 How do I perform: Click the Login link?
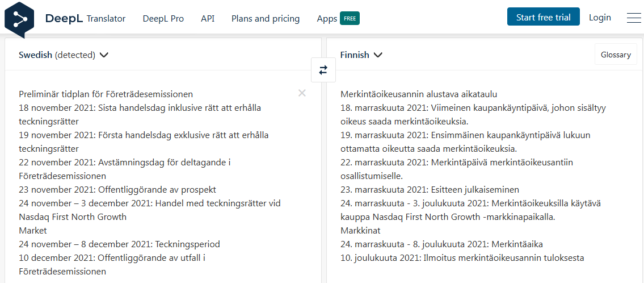[x=600, y=17]
